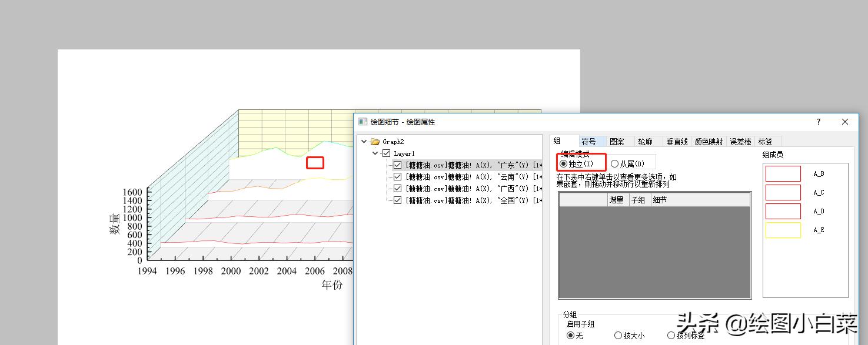Click the A_E member label
The image size is (868, 345).
[819, 230]
